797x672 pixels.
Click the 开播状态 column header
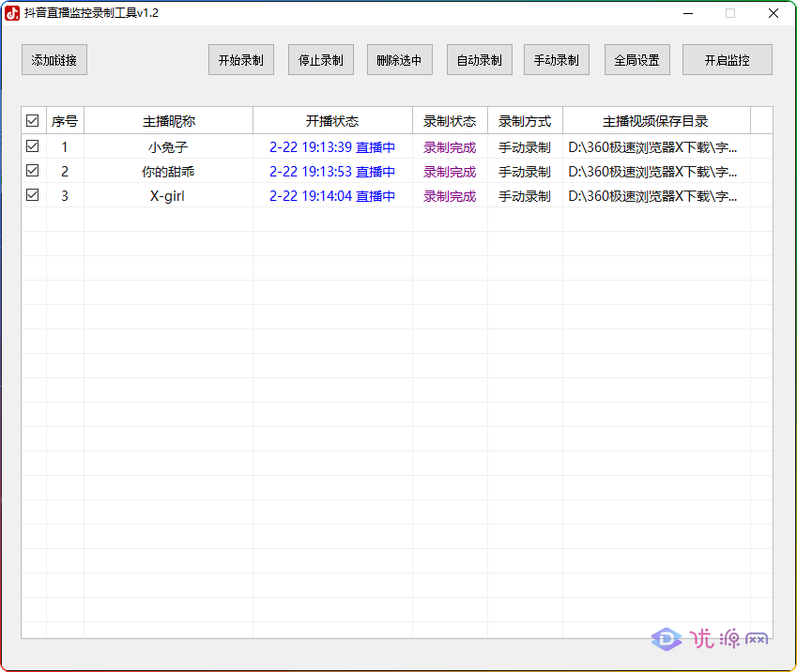[332, 121]
